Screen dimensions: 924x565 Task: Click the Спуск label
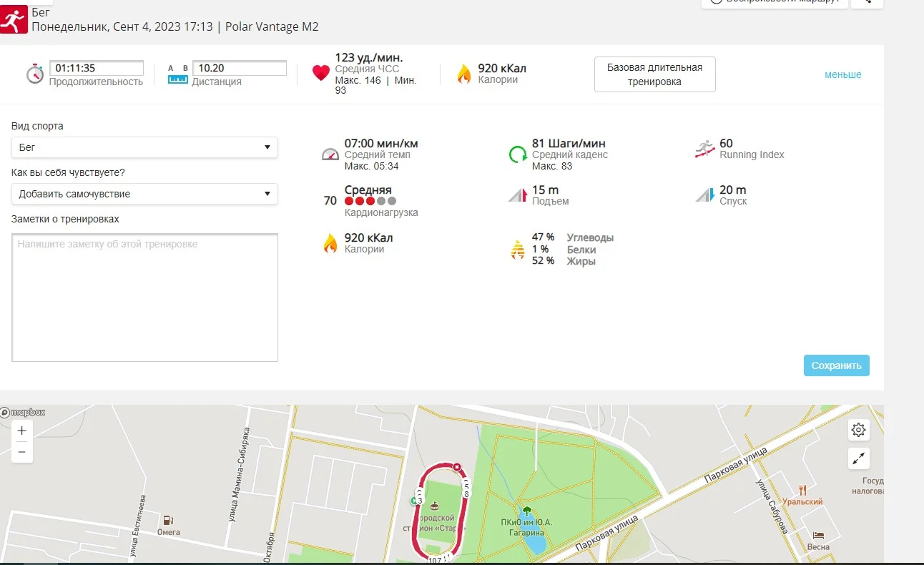[733, 201]
